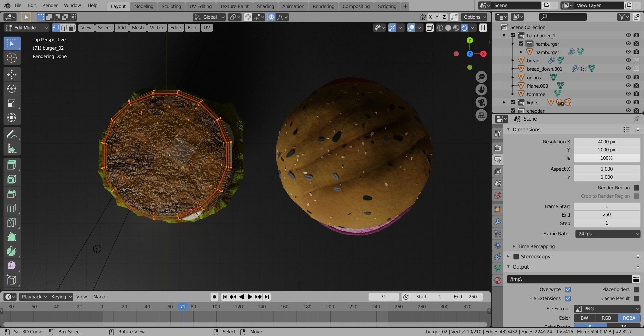Screen dimensions: 644x336
Task: Select BW color mode button
Action: coord(584,318)
